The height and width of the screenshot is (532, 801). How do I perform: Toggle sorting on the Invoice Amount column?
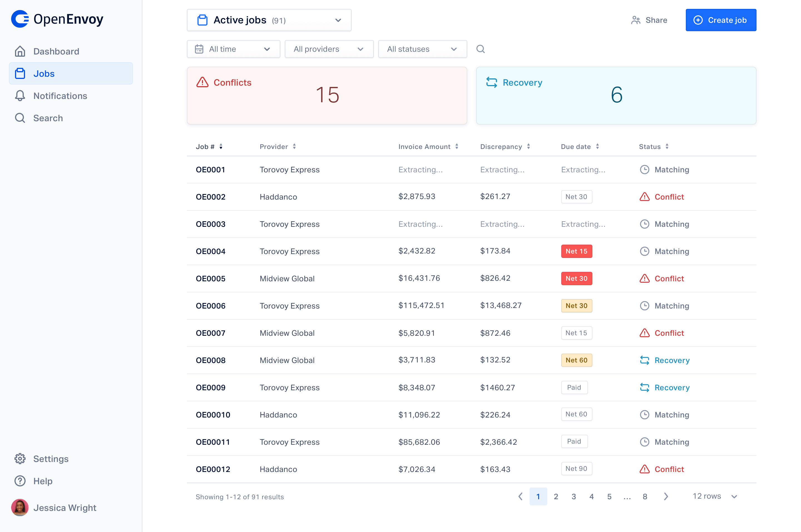pyautogui.click(x=456, y=146)
